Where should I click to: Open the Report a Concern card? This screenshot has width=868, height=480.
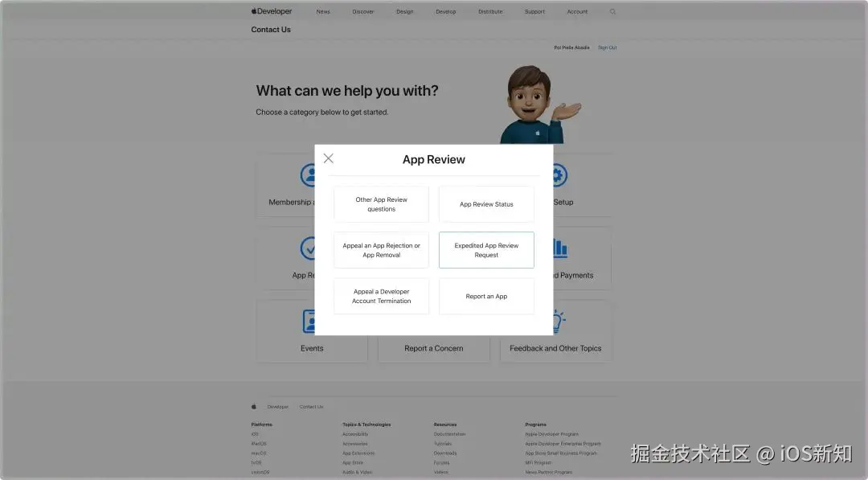pyautogui.click(x=434, y=349)
